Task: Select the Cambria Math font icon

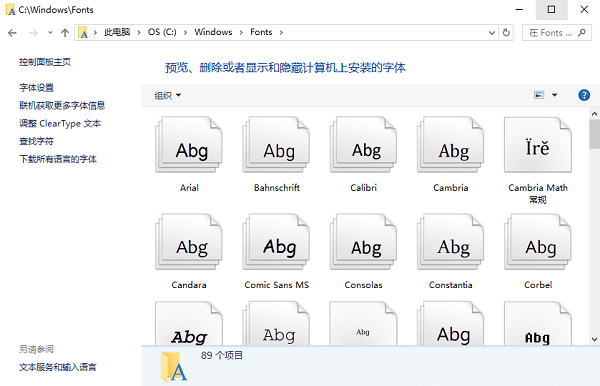Action: (x=538, y=145)
